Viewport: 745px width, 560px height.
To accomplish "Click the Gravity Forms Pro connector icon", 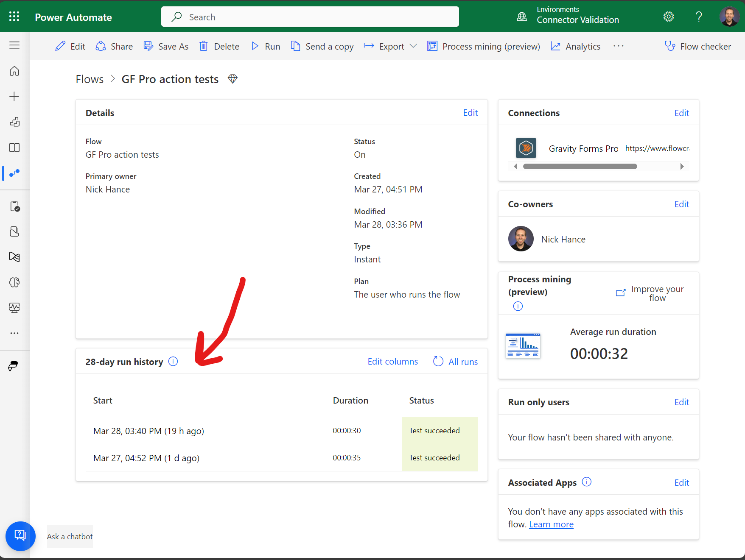I will [526, 148].
